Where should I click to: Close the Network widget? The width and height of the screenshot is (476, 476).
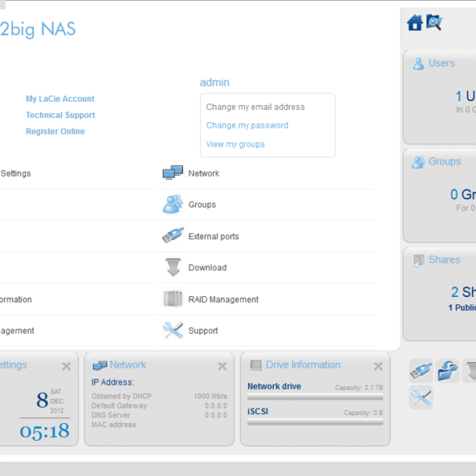point(222,366)
